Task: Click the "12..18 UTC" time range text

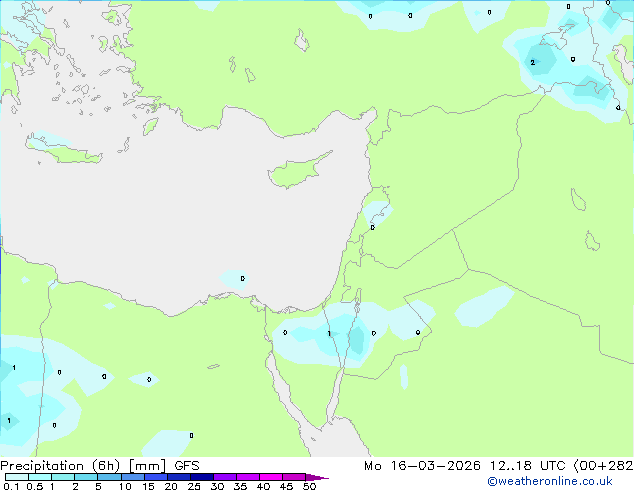Action: pyautogui.click(x=528, y=466)
